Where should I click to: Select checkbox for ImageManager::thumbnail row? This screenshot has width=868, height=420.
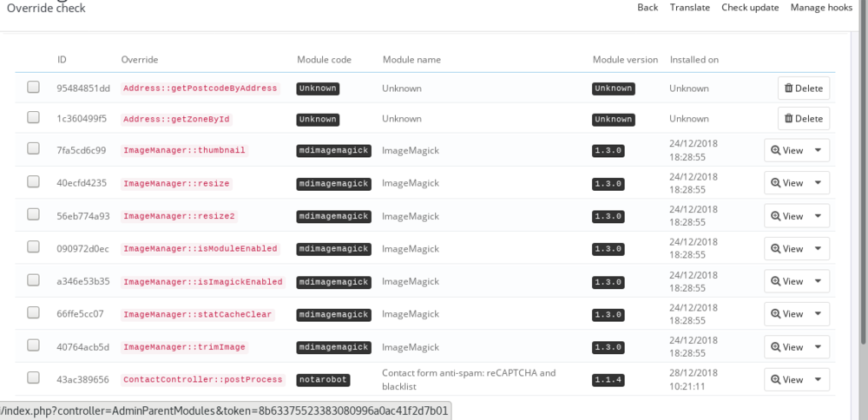click(33, 148)
